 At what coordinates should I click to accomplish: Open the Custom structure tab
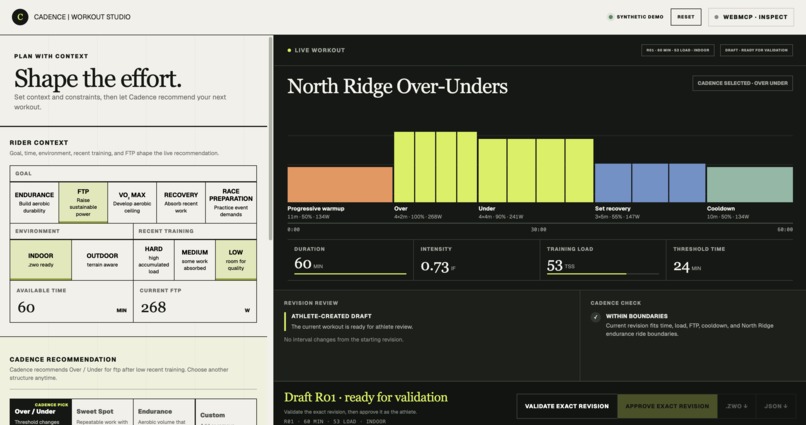click(x=226, y=412)
